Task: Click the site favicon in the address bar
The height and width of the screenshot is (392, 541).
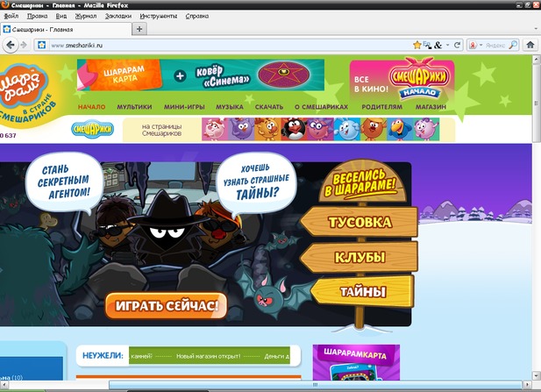Action: (x=41, y=45)
